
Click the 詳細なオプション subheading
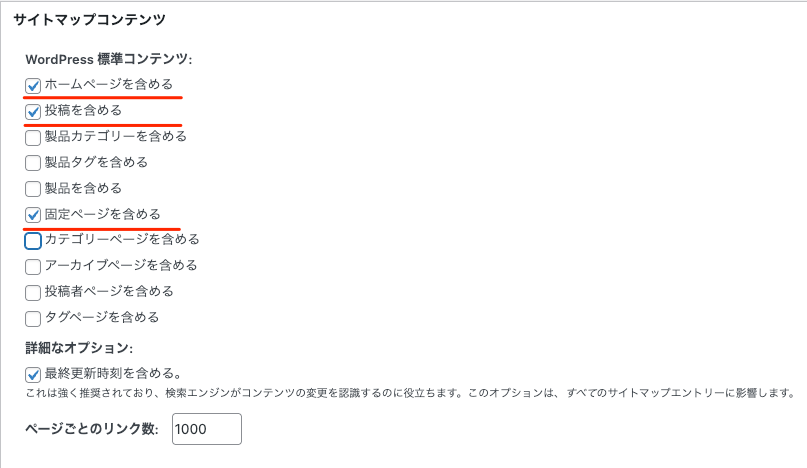pos(93,348)
